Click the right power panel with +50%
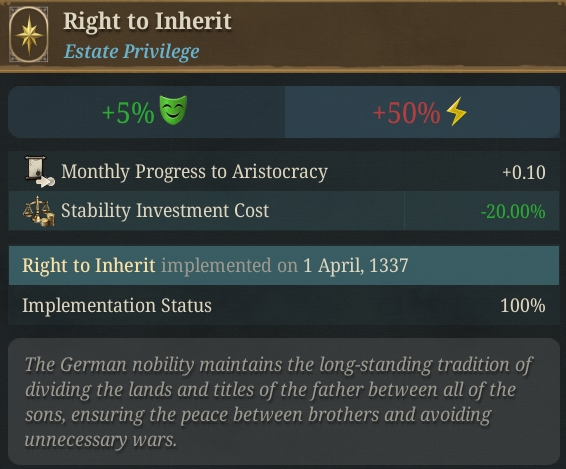 pos(422,112)
